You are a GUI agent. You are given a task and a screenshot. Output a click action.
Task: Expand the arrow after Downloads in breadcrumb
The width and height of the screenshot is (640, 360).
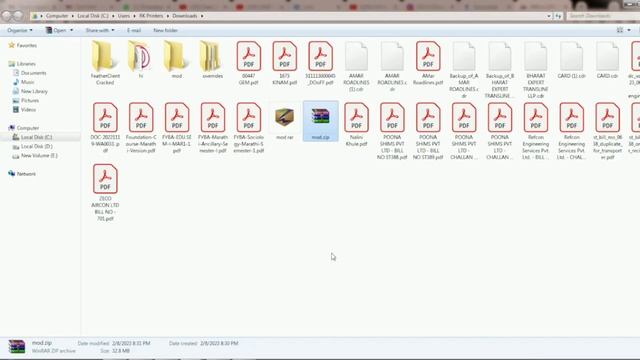[x=202, y=16]
